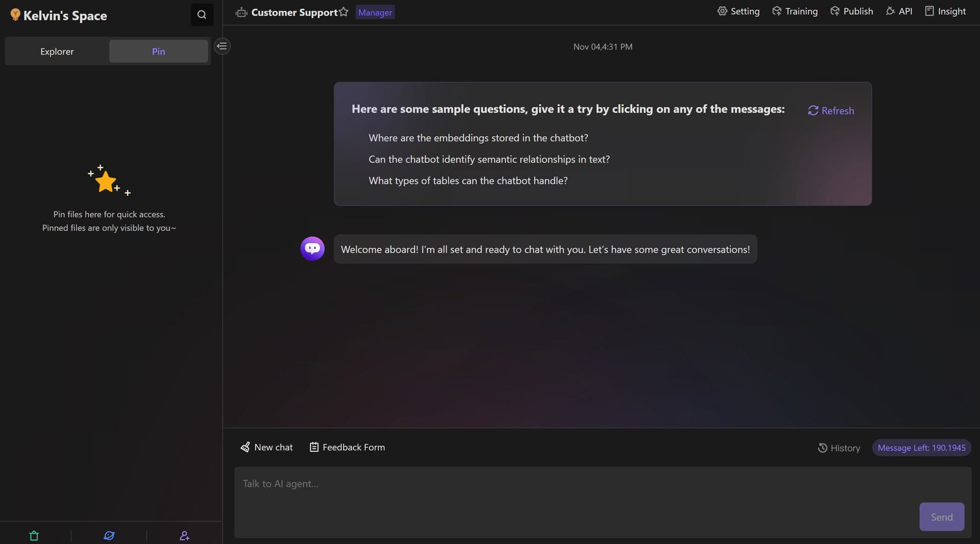Click sample question about embeddings storage

click(x=478, y=138)
